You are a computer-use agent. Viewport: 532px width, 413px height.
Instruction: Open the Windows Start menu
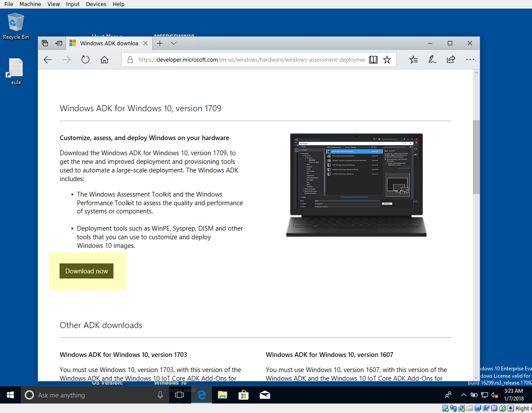coord(10,395)
